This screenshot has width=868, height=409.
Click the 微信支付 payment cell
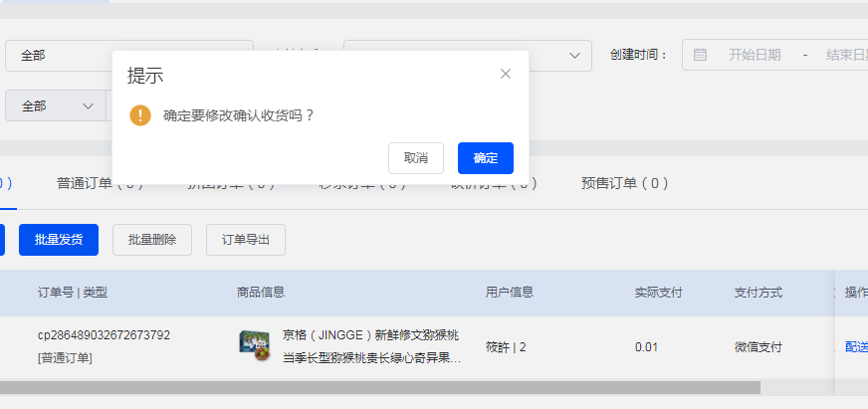coord(759,347)
